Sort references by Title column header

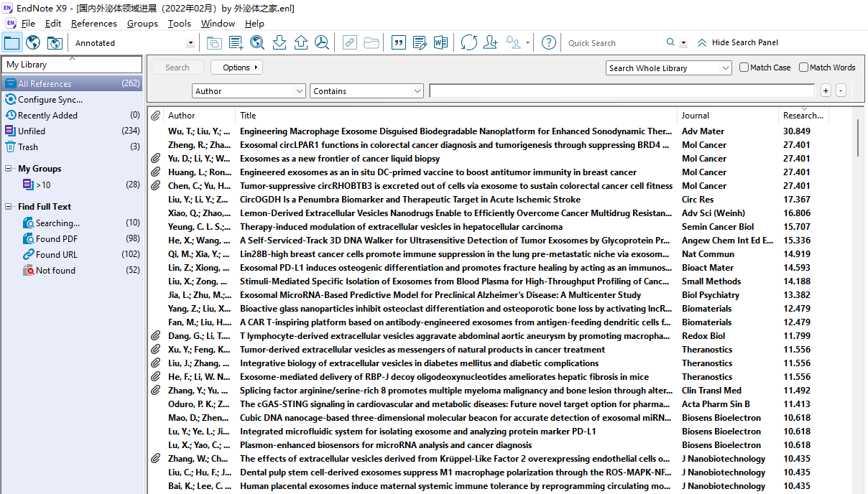456,116
